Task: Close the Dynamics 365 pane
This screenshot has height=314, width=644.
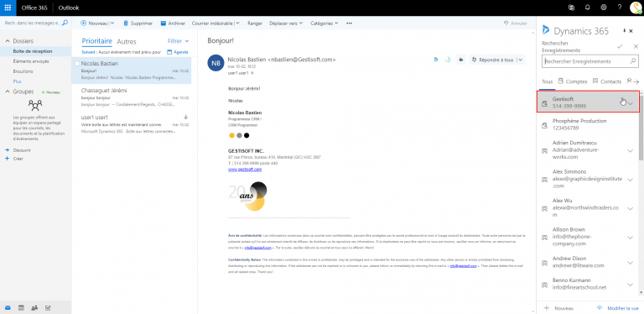Action: (631, 31)
